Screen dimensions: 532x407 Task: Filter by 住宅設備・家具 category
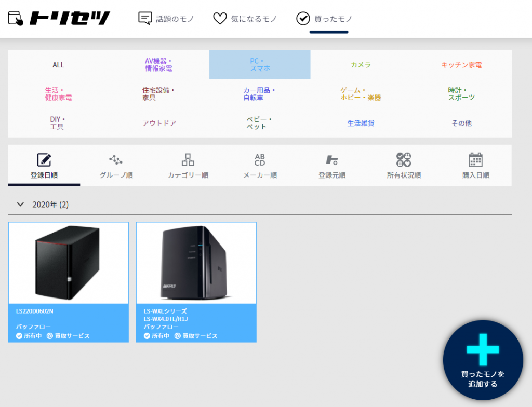click(159, 94)
